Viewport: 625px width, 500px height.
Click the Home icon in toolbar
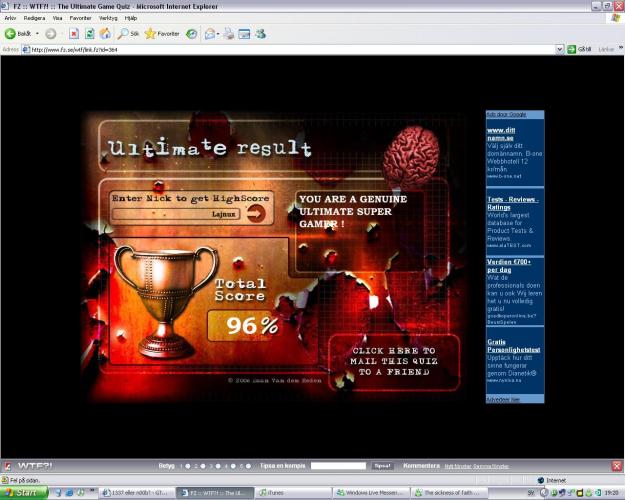(105, 34)
